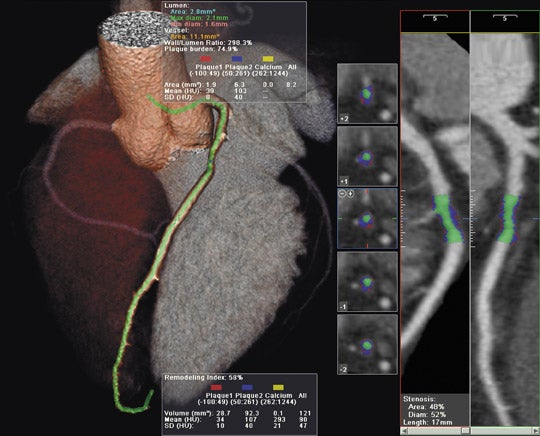Click the Calcium mean HU value '293'
This screenshot has height=436, width=540.
[279, 419]
